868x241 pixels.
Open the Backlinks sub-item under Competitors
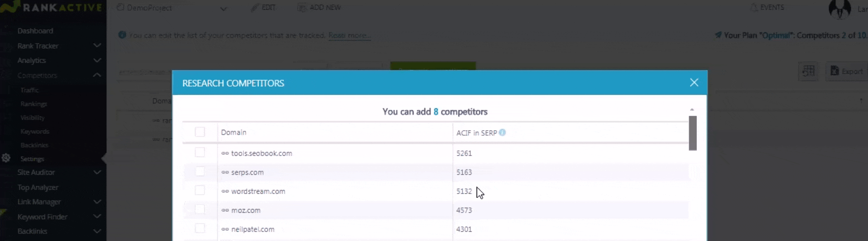(34, 145)
